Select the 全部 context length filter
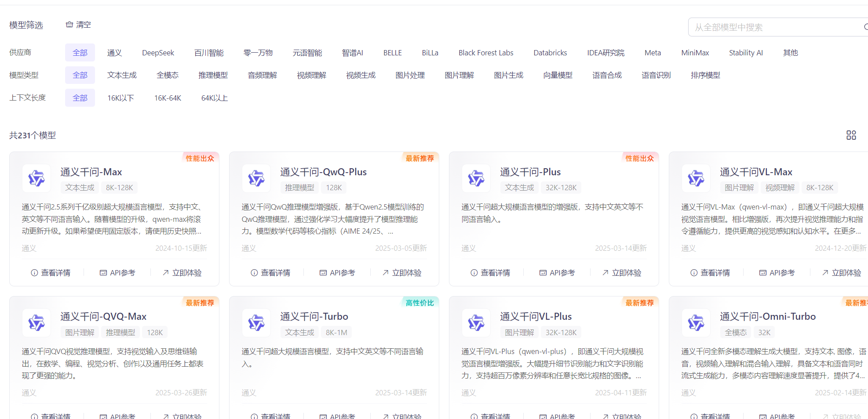The height and width of the screenshot is (419, 868). point(80,98)
